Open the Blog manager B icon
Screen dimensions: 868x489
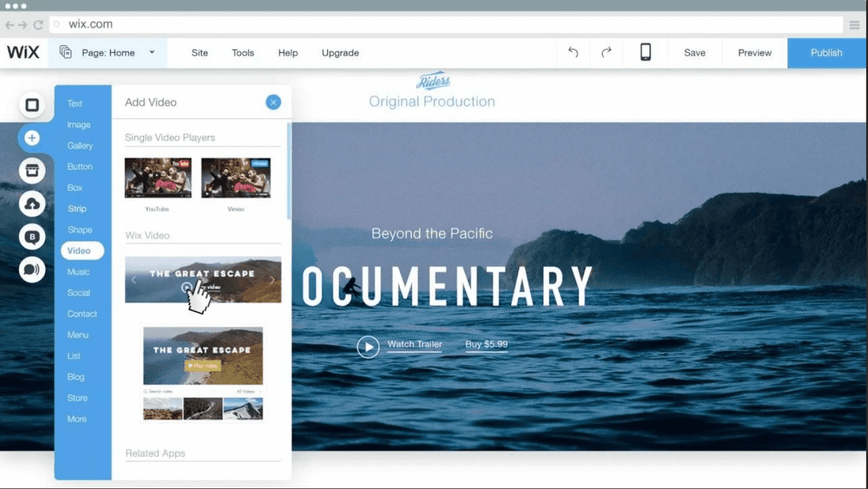point(32,237)
